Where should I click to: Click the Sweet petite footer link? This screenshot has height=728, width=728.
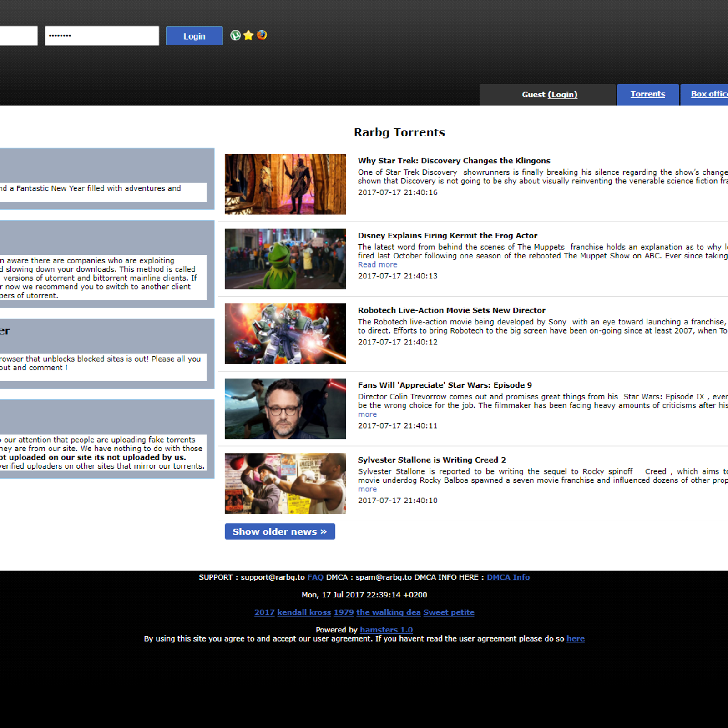pyautogui.click(x=449, y=612)
